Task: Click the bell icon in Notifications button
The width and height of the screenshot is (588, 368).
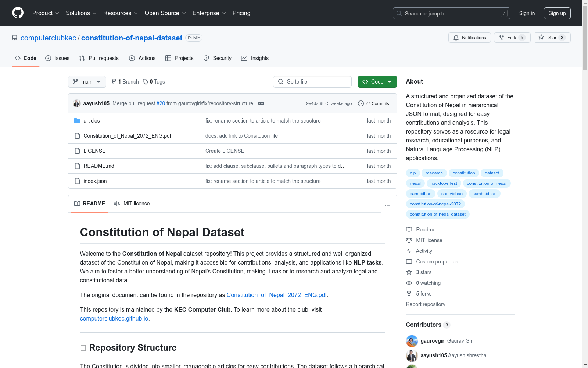Action: coord(456,38)
